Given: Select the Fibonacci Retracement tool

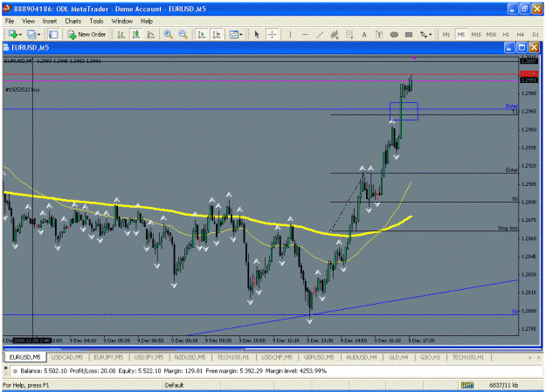Looking at the screenshot, I should point(349,34).
